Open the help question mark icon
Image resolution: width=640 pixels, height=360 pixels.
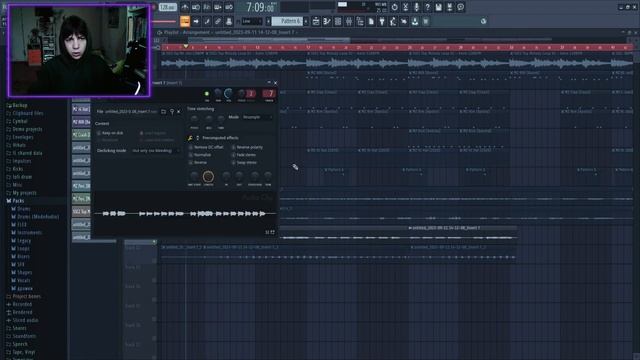(x=427, y=7)
